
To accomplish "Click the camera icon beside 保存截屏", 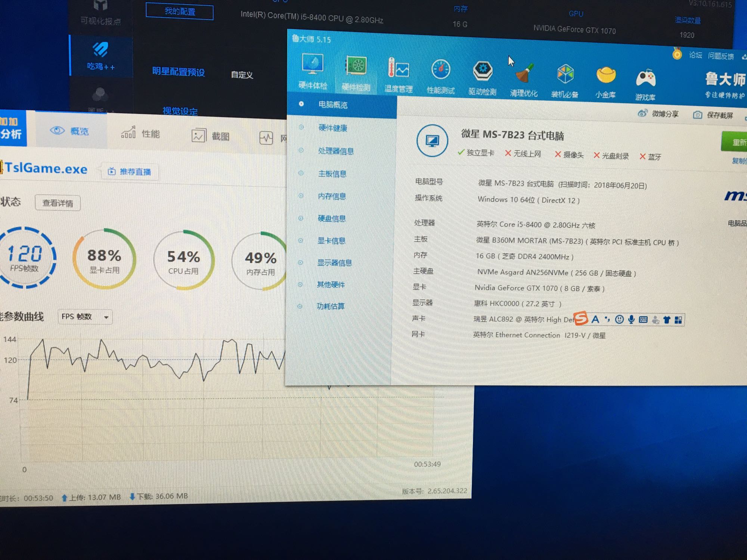I will click(697, 115).
